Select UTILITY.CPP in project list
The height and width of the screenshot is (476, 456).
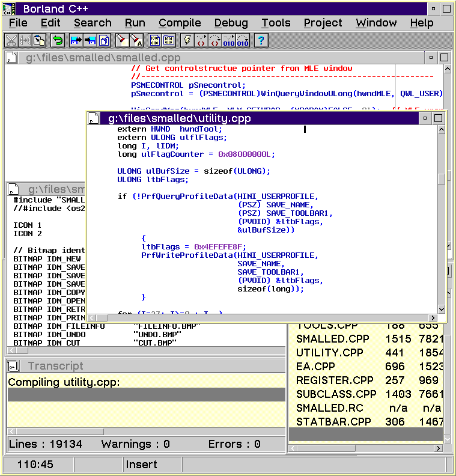pos(366,352)
